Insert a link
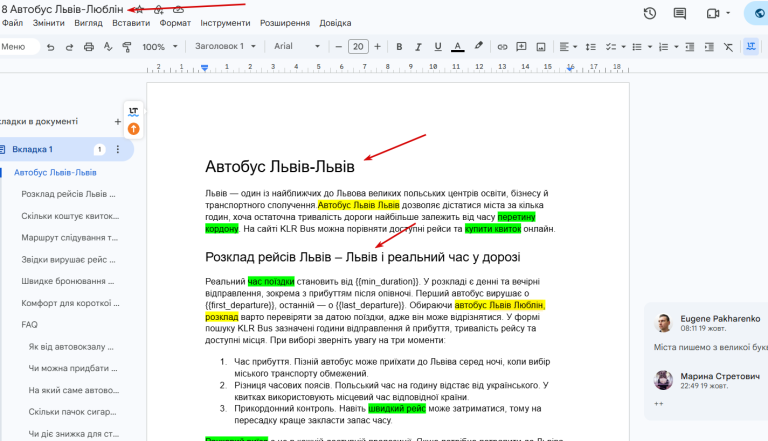 coord(502,47)
